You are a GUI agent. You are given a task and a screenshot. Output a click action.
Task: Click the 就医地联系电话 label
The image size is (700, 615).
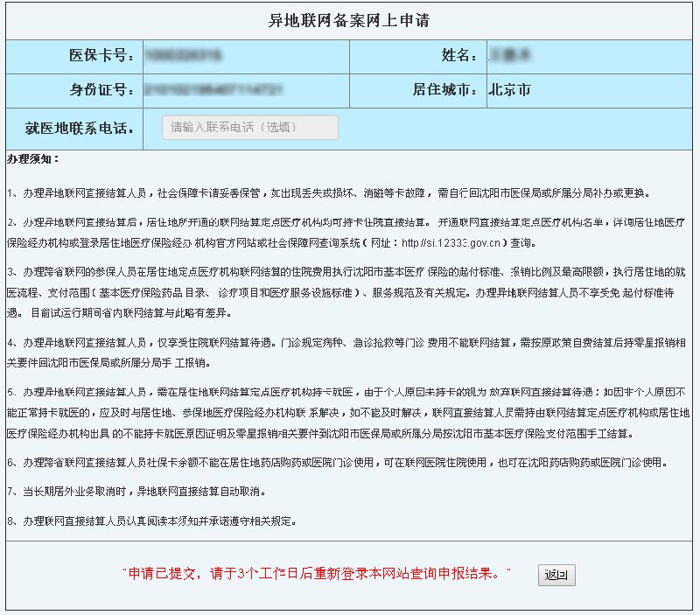pyautogui.click(x=79, y=129)
